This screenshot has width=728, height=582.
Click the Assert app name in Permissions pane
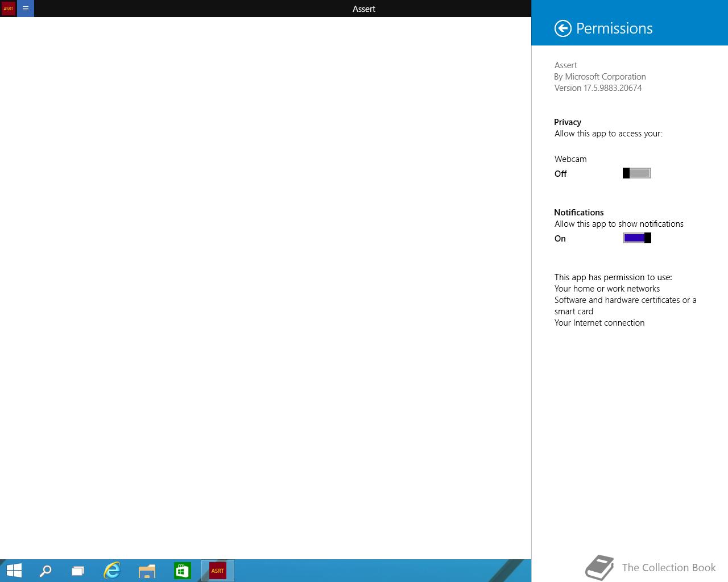566,65
